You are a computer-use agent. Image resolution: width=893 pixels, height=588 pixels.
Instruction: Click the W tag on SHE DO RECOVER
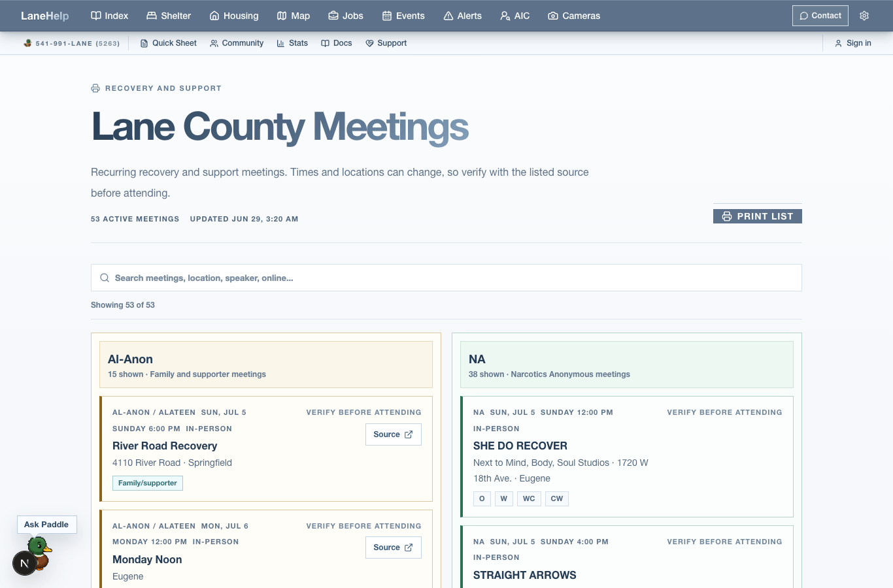tap(504, 498)
